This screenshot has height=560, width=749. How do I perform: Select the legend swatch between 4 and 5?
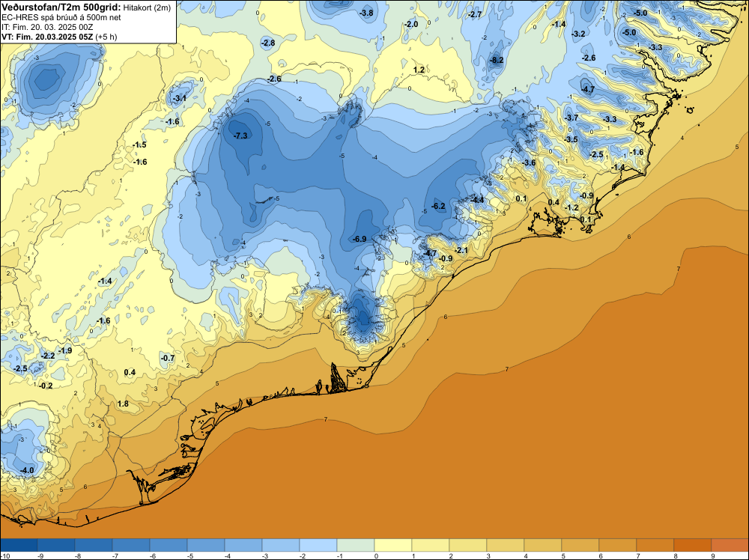point(542,545)
